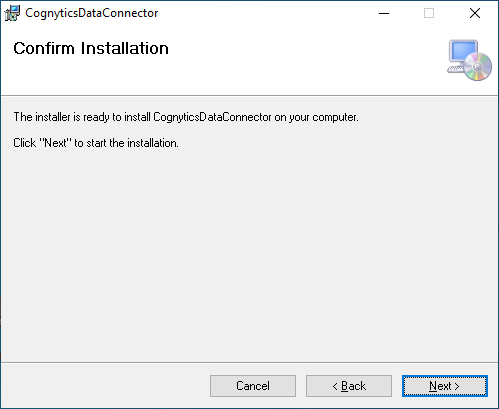Click the "Confirm Installation" heading
Viewport: 499px width, 409px height.
click(x=91, y=48)
